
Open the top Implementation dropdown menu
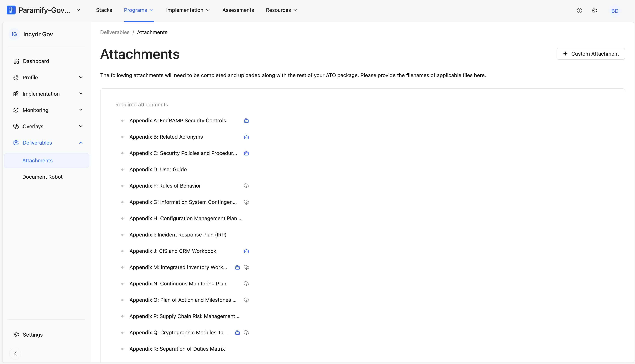188,10
